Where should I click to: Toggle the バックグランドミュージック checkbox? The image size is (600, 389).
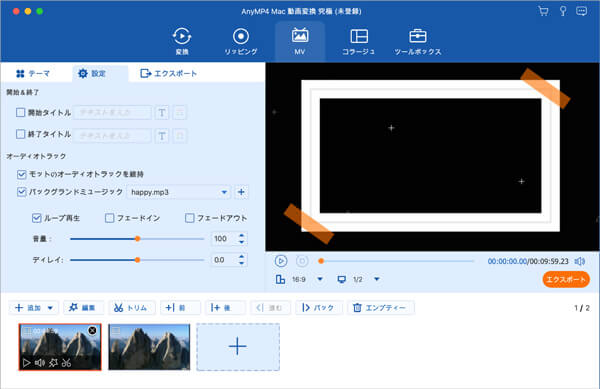[21, 192]
